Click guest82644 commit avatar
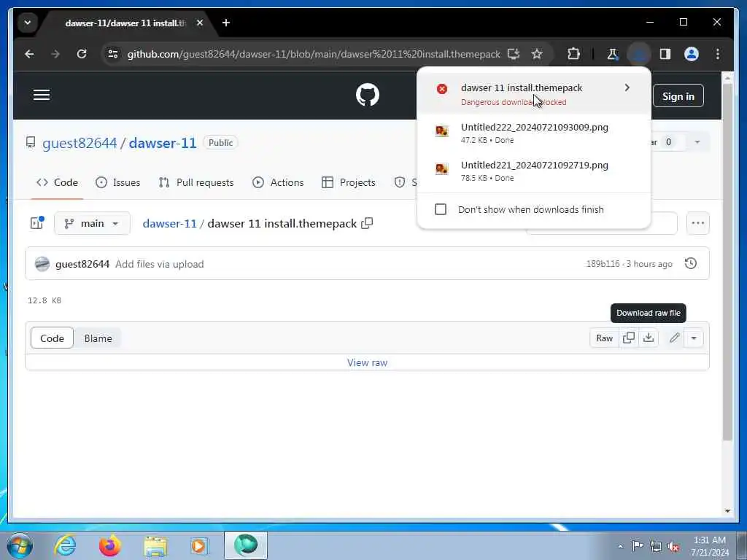The width and height of the screenshot is (747, 560). coord(42,263)
